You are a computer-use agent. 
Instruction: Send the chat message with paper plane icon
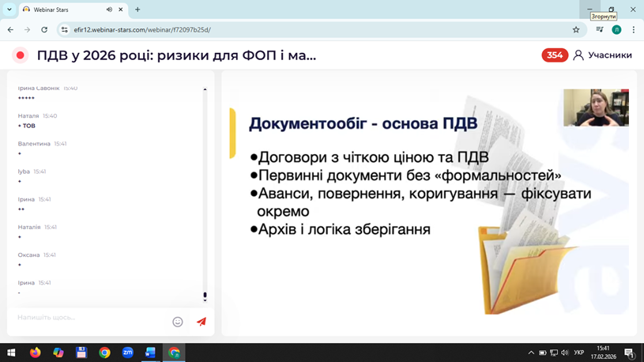click(201, 322)
